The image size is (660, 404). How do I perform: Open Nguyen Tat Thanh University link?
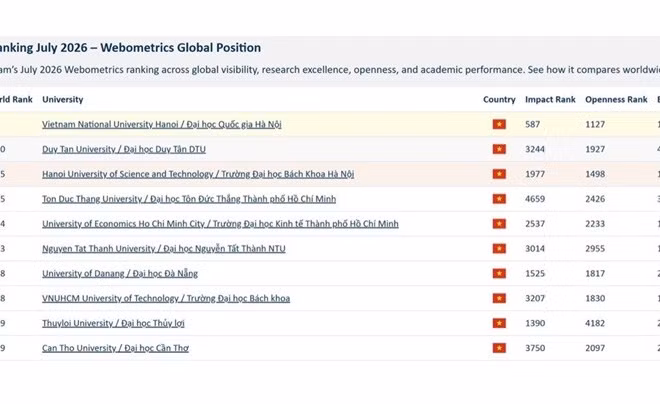point(164,248)
